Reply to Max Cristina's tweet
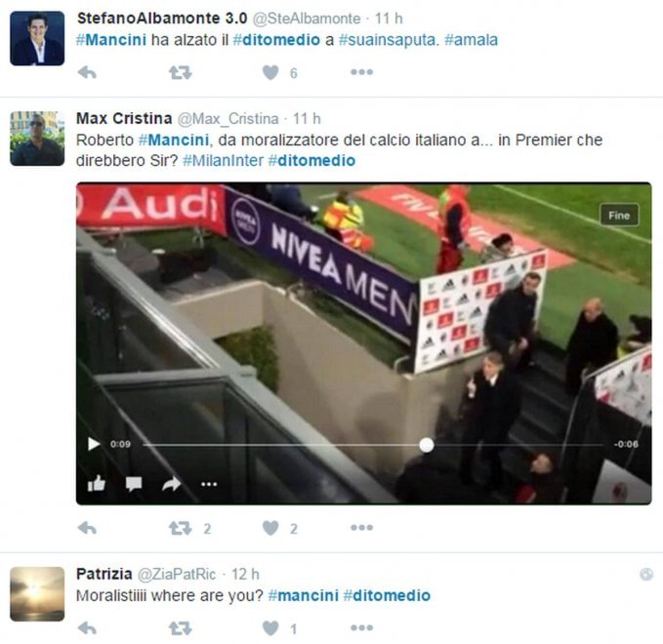The height and width of the screenshot is (644, 663). click(88, 528)
